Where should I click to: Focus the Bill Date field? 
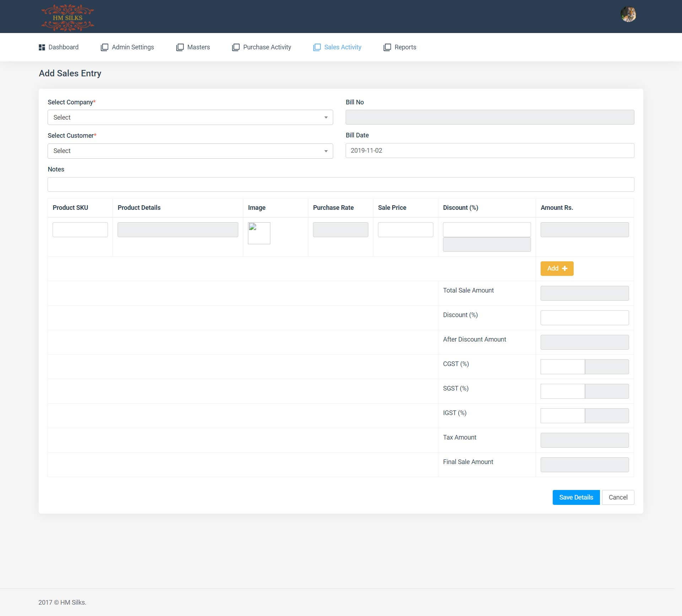click(489, 151)
